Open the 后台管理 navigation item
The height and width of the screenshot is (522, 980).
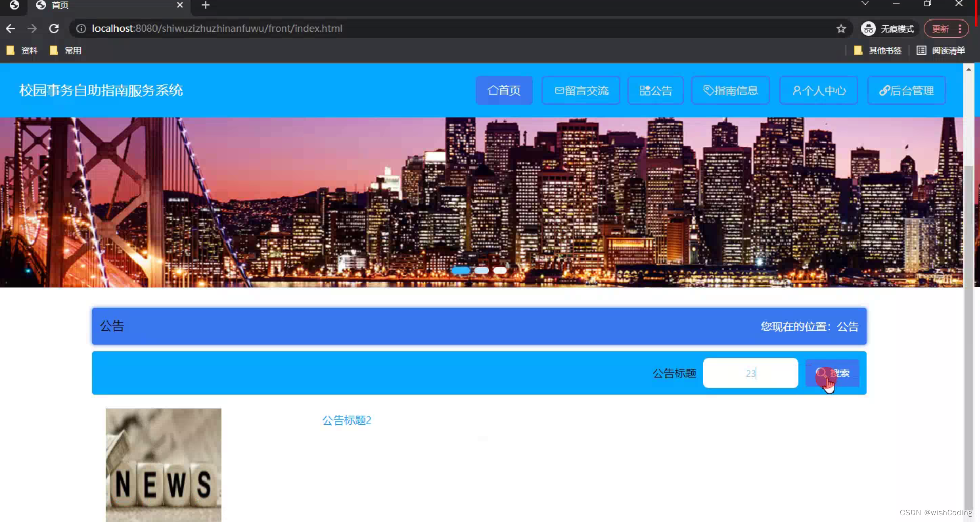coord(907,90)
